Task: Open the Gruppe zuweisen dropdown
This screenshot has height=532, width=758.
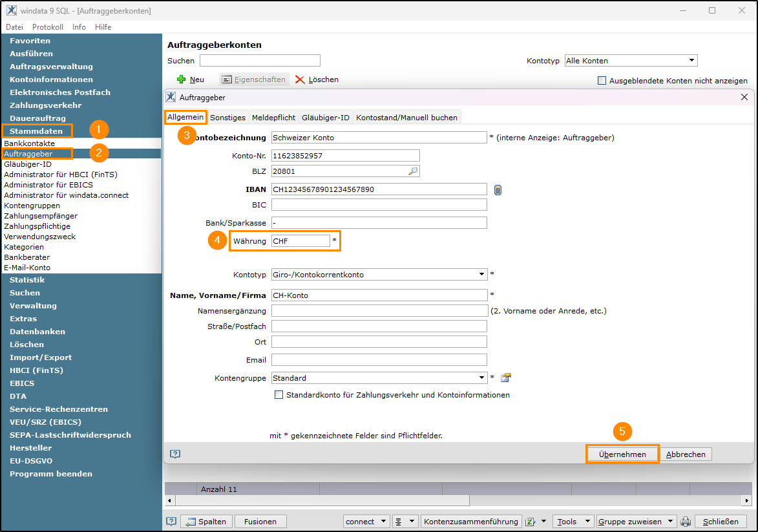Action: point(636,522)
